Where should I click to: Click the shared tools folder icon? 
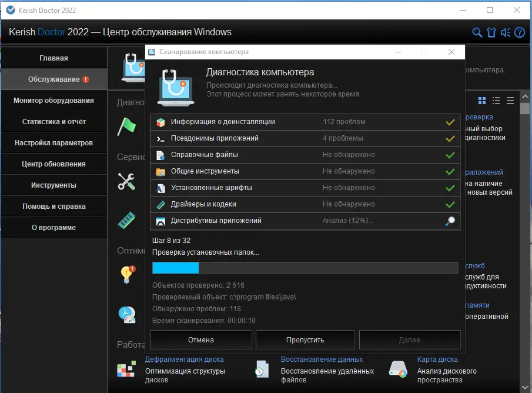click(160, 172)
